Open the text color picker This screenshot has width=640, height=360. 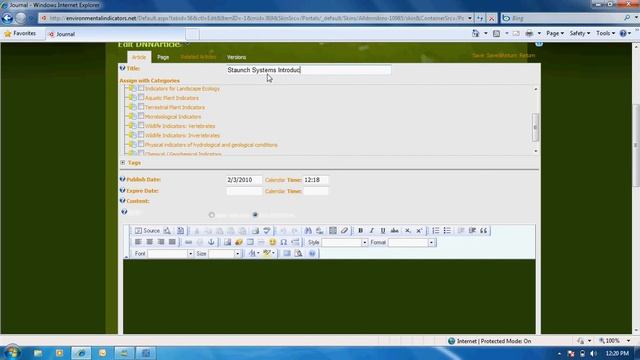point(253,253)
